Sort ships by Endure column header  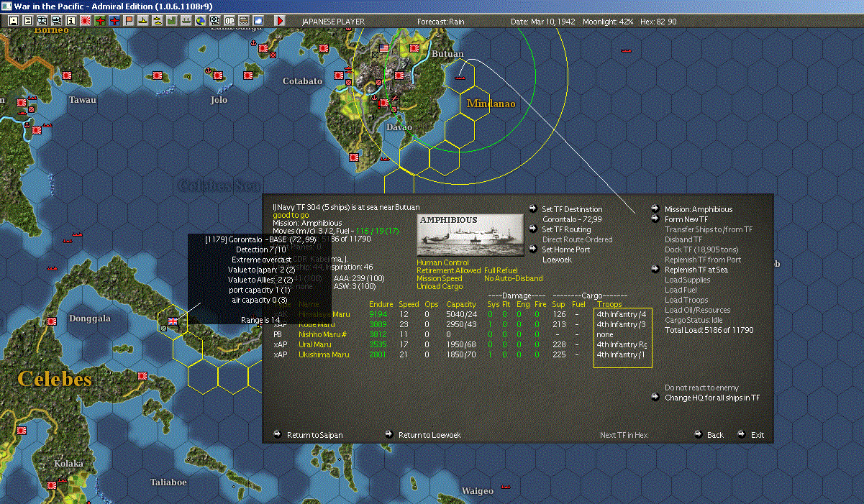click(381, 305)
